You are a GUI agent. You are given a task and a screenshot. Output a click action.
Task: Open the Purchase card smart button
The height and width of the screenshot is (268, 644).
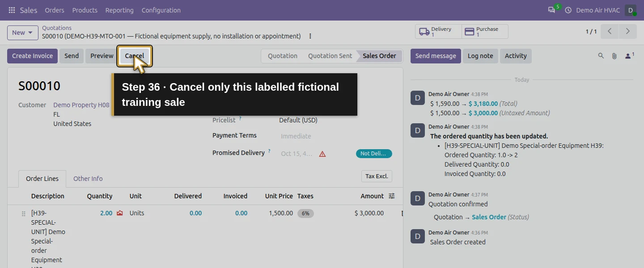[485, 32]
